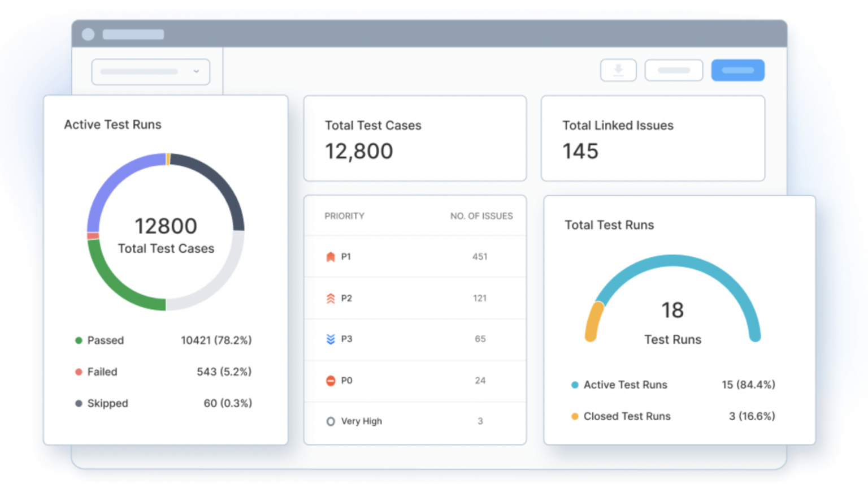Click the download icon in the toolbar
Screen dimensions: 868x496
click(x=618, y=70)
